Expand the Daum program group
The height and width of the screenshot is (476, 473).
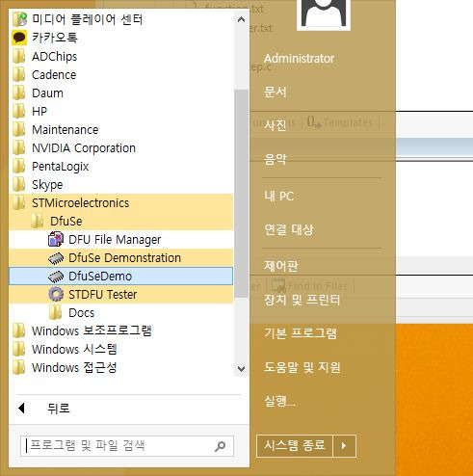pyautogui.click(x=120, y=93)
